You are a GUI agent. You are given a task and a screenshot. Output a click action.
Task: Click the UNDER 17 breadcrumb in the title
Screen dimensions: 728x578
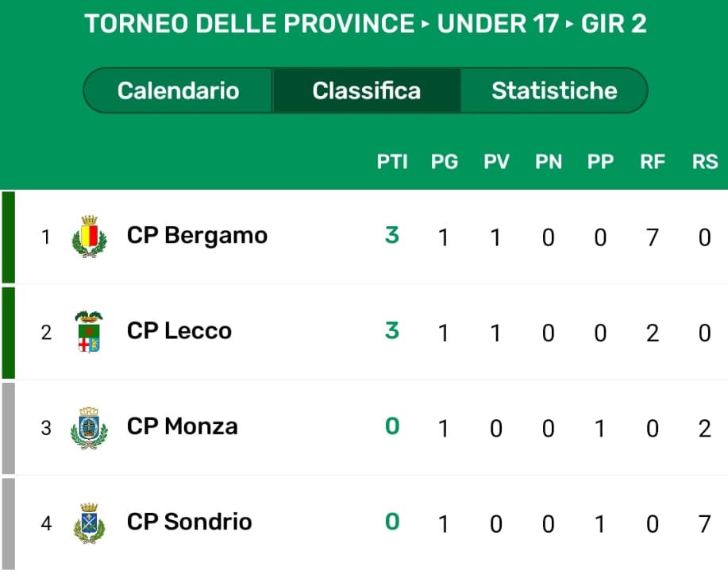(x=498, y=24)
